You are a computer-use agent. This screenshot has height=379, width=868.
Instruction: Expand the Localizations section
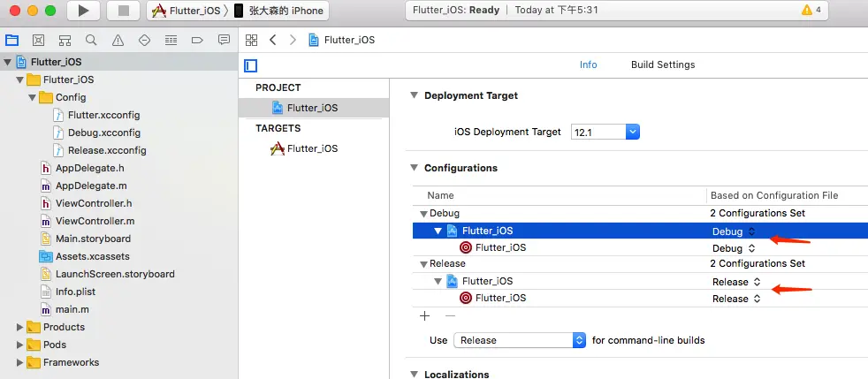coord(414,374)
